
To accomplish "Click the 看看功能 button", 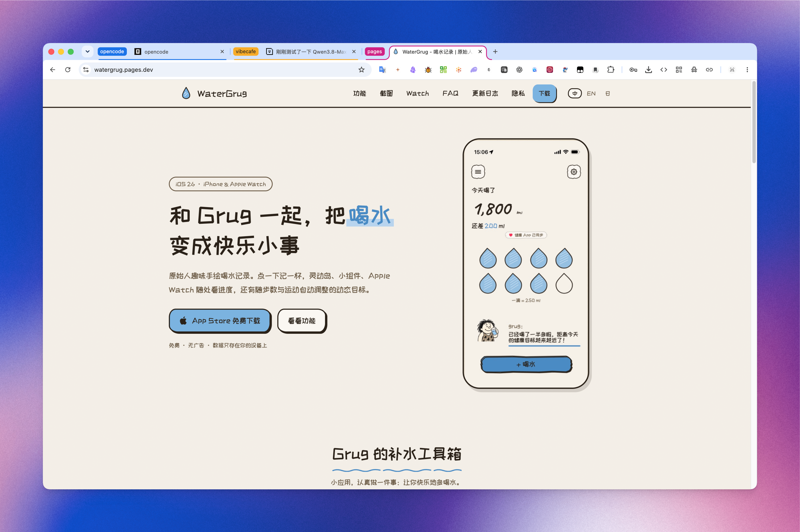I will pos(302,321).
